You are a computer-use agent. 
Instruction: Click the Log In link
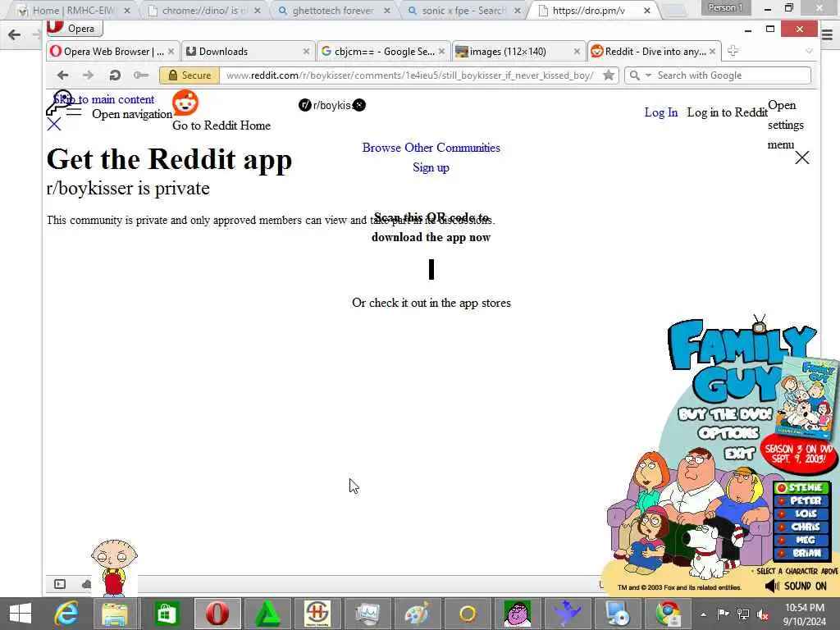[660, 112]
